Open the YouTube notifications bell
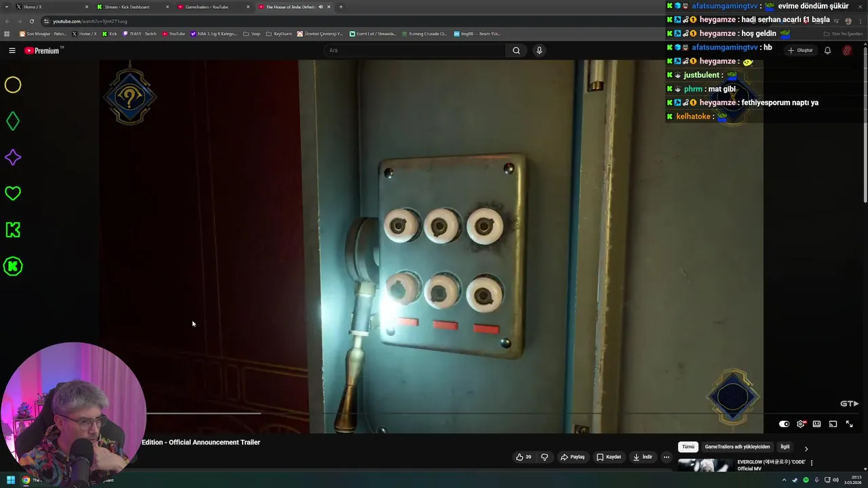This screenshot has height=488, width=868. point(827,50)
